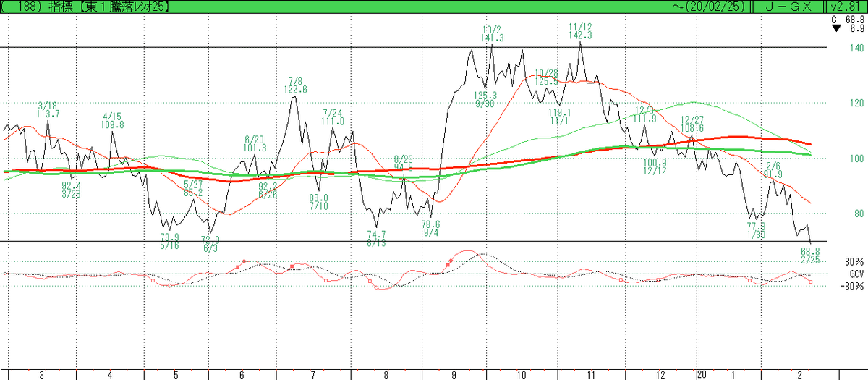Image resolution: width=868 pixels, height=380 pixels.
Task: Click month '6' on the time axis
Action: (241, 375)
